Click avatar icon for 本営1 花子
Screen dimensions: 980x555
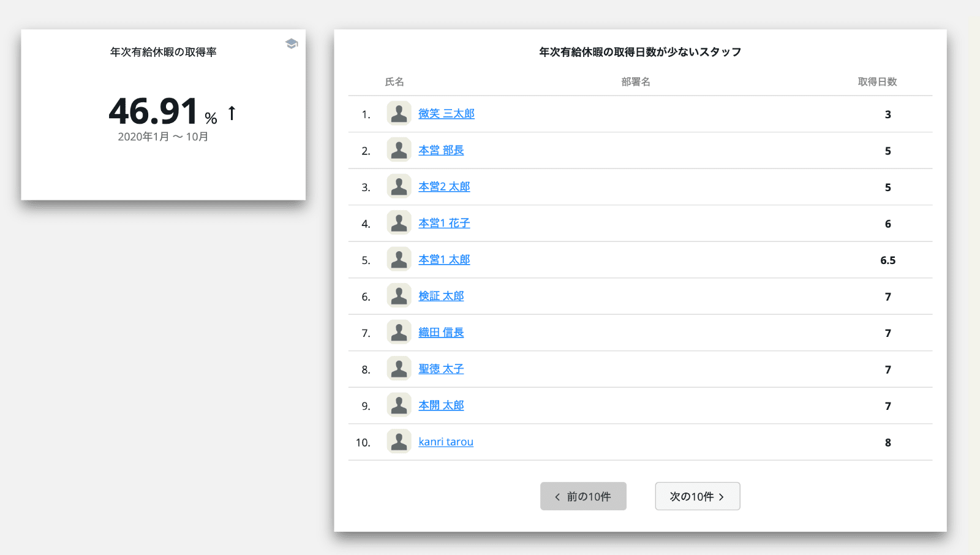click(x=399, y=223)
